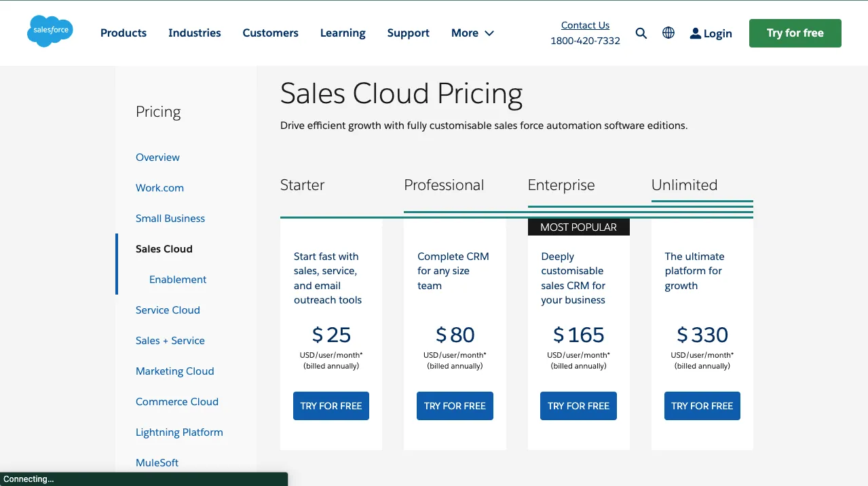
Task: Open the Industries menu
Action: (195, 33)
